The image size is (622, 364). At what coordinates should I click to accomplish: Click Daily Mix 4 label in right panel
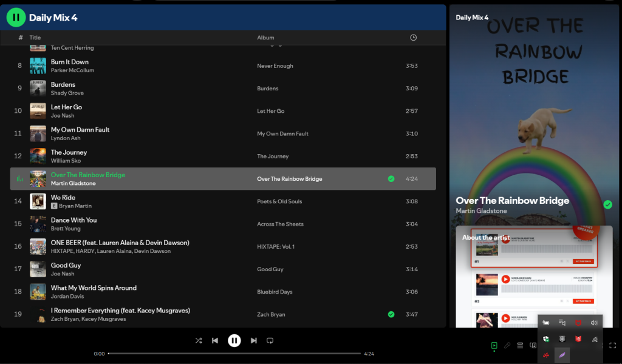point(471,18)
